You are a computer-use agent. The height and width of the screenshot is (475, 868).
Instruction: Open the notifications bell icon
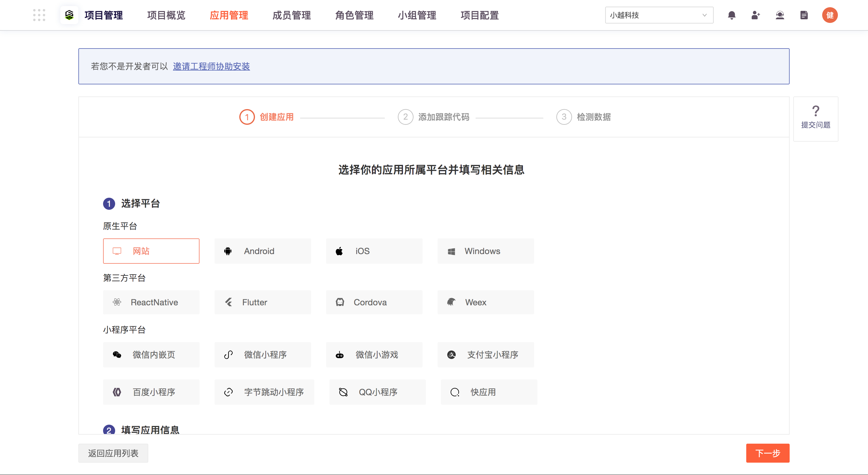click(x=731, y=15)
